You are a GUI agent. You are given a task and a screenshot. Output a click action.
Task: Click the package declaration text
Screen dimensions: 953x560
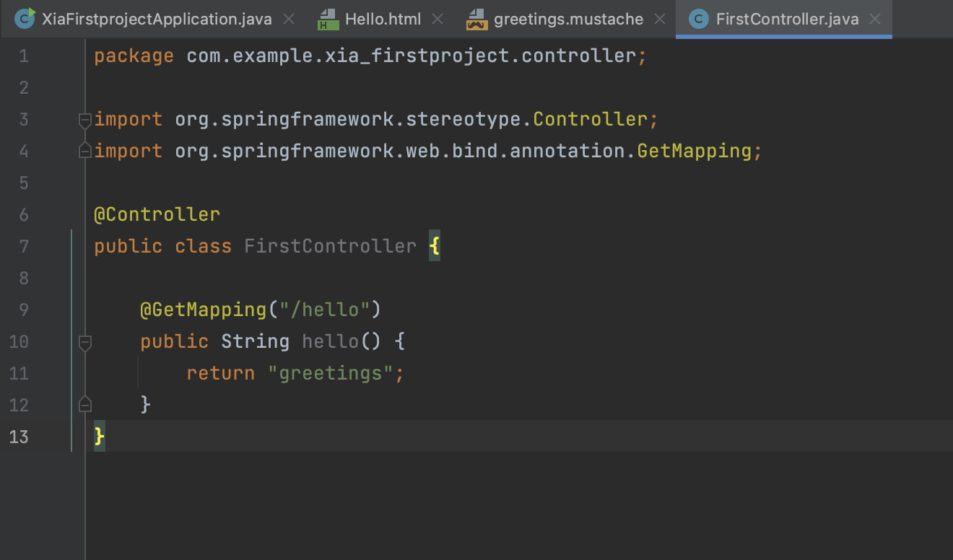pyautogui.click(x=370, y=56)
